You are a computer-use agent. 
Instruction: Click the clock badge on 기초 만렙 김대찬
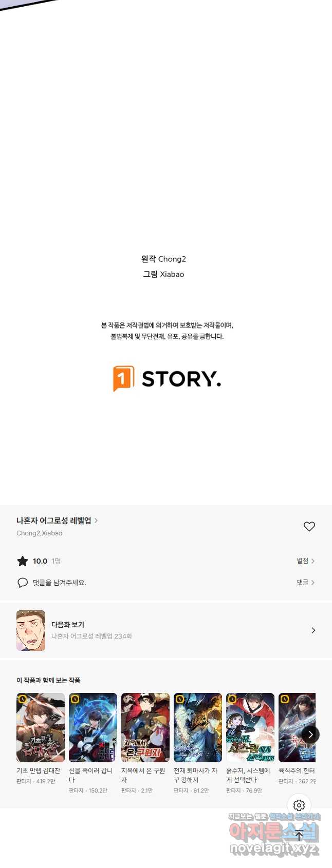pos(23,699)
